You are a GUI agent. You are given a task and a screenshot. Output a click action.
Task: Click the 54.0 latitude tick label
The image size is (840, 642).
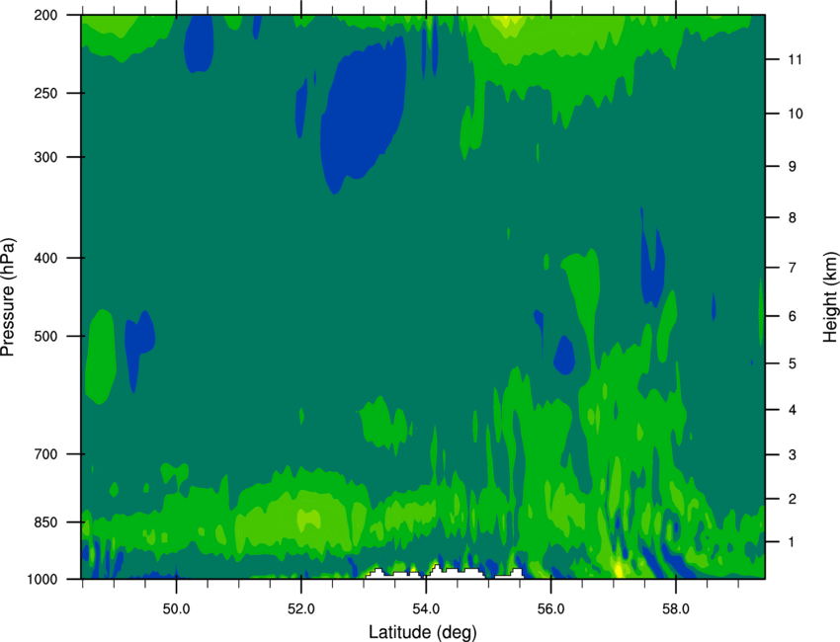(x=426, y=609)
